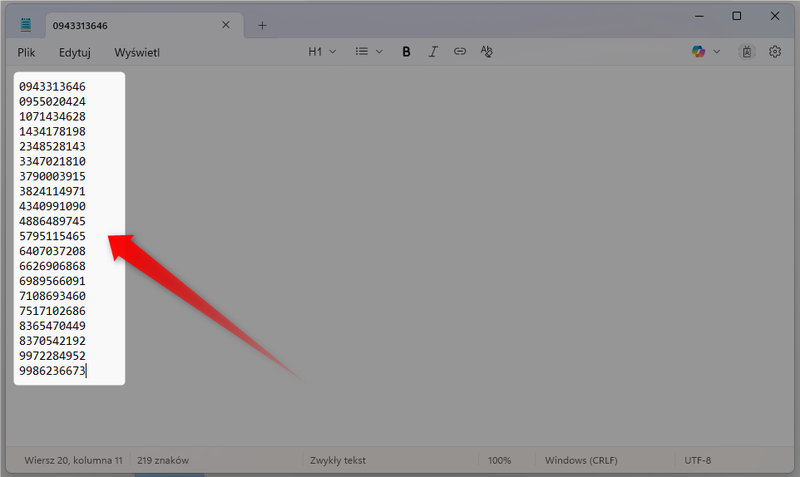Toggle italic formatting

tap(433, 52)
